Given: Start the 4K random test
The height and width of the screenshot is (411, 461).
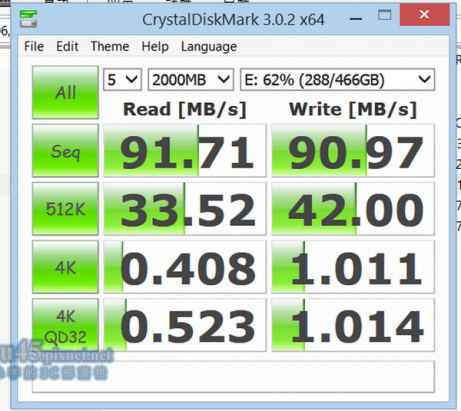Looking at the screenshot, I should [65, 267].
